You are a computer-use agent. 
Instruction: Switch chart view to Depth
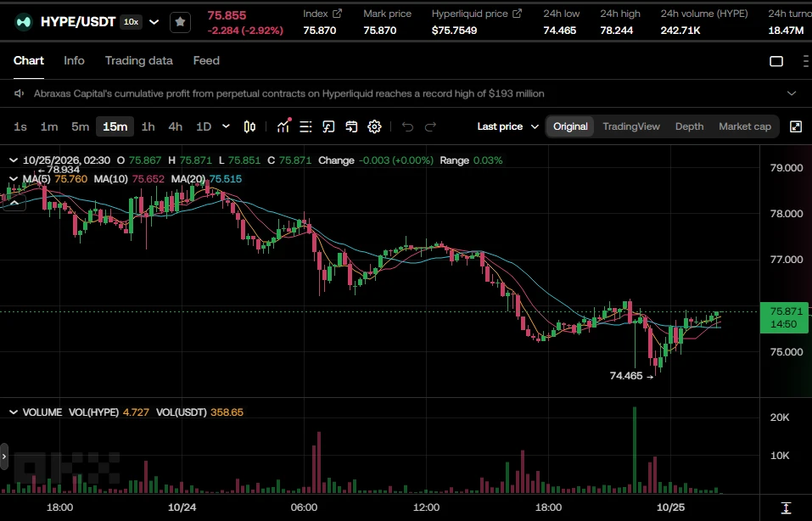click(689, 126)
